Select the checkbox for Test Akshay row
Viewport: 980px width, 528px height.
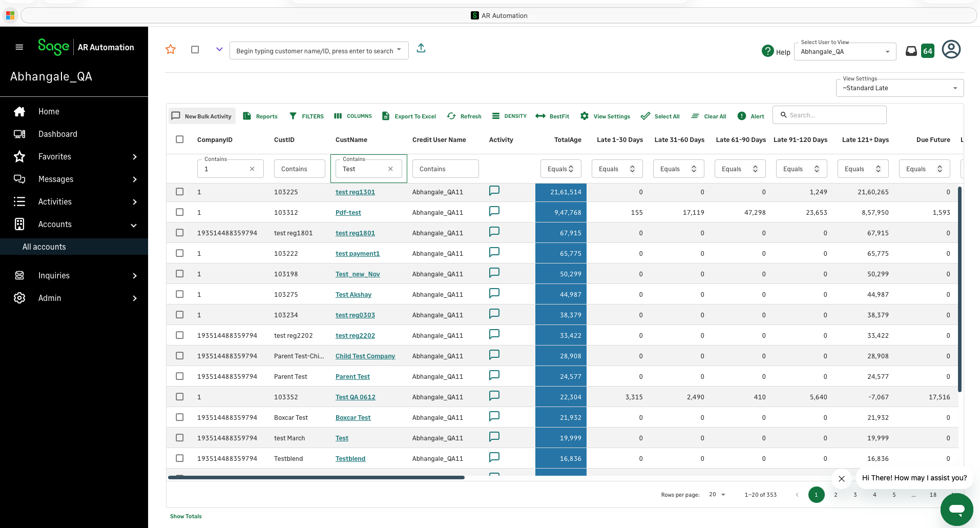coord(180,294)
